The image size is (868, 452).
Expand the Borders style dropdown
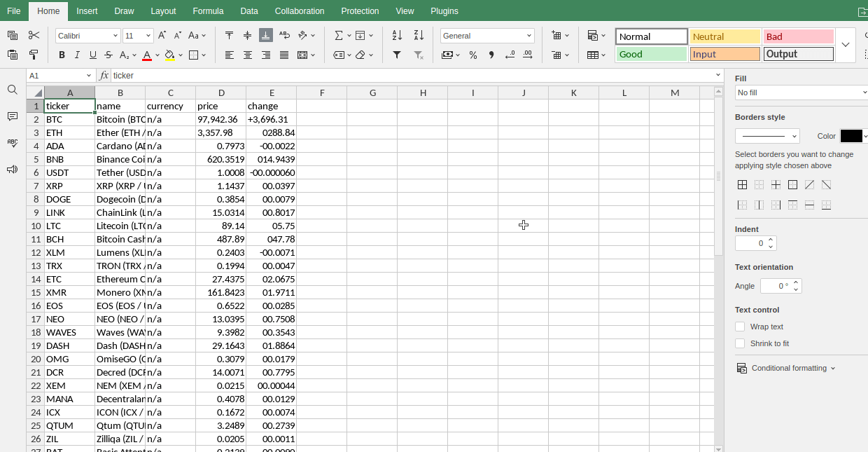coord(767,135)
